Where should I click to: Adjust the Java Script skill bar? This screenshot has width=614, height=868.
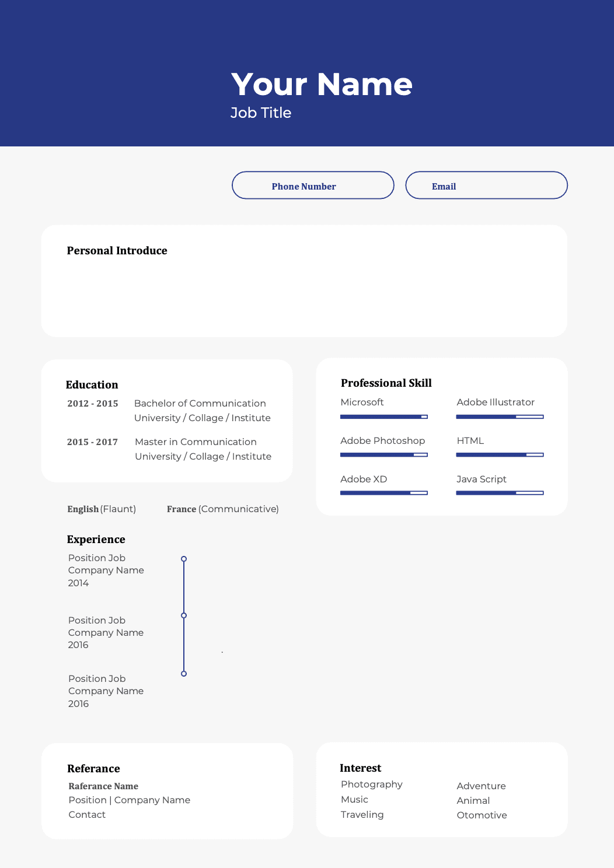click(500, 493)
